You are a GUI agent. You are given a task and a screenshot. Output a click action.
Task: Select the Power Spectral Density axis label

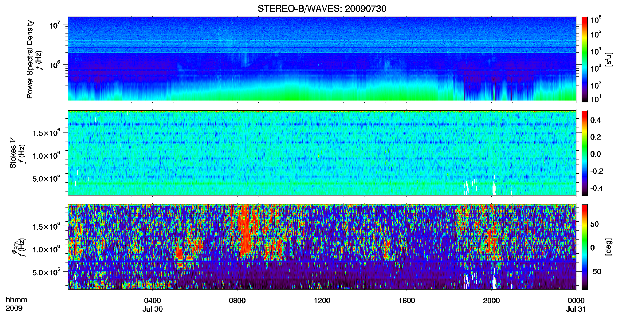tap(30, 59)
